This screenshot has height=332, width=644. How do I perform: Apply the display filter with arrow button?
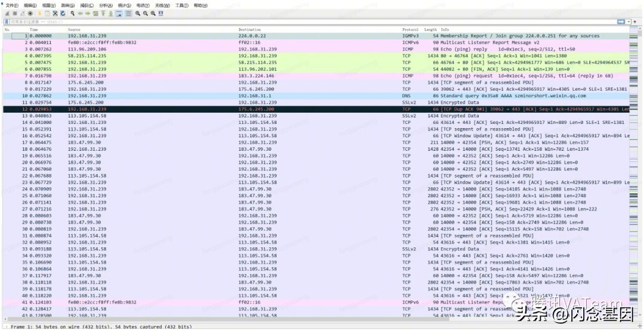(621, 21)
